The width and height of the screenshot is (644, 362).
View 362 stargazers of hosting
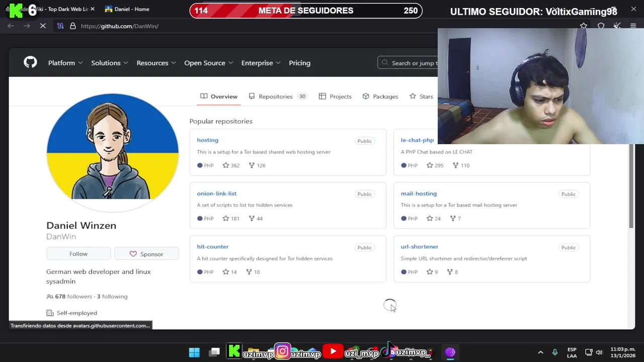[231, 165]
